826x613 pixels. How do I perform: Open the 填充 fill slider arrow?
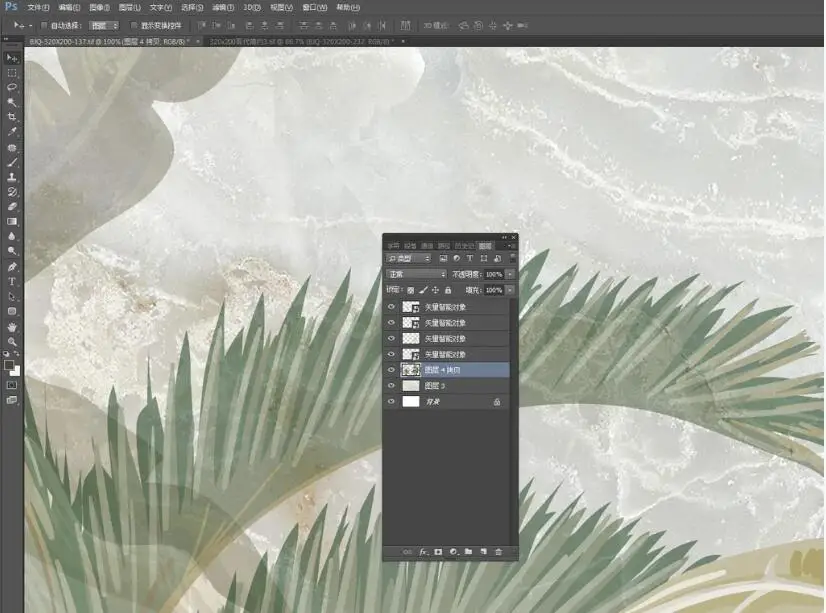[510, 290]
